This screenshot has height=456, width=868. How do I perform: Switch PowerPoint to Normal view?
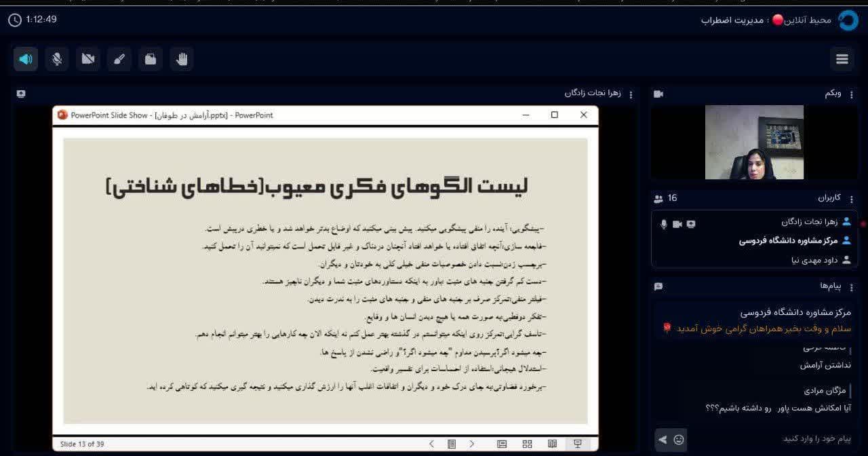(502, 444)
